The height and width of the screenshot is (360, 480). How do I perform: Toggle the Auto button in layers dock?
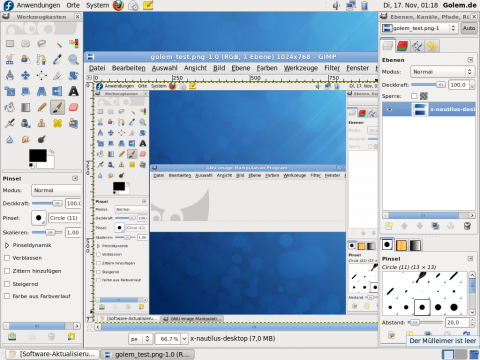(x=469, y=28)
